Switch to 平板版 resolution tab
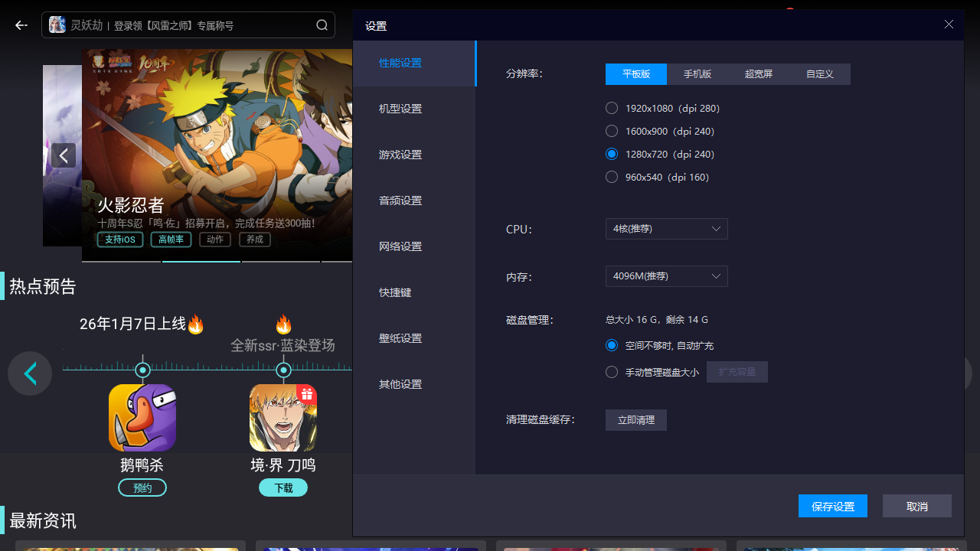Image resolution: width=980 pixels, height=551 pixels. click(636, 74)
